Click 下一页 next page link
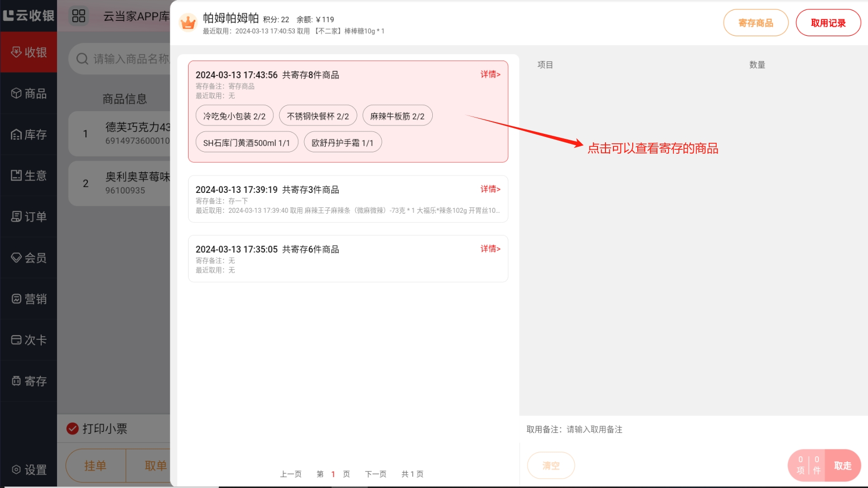The image size is (868, 488). pos(375,474)
